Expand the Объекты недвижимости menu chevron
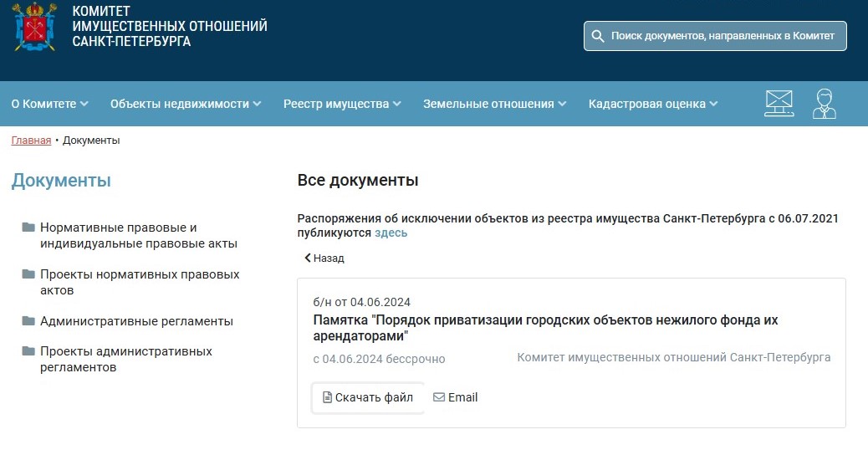The image size is (868, 450). 257,104
